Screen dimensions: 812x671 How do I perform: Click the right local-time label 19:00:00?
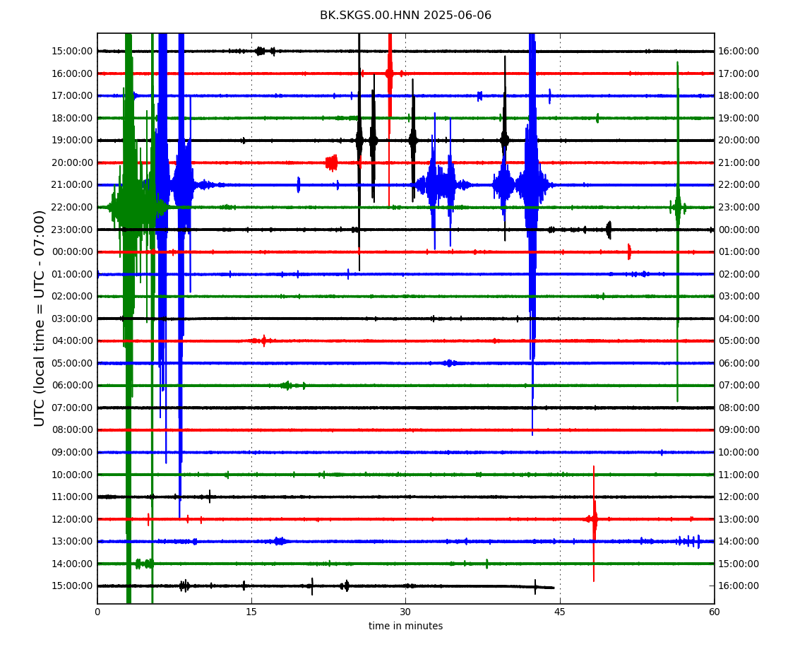click(739, 118)
